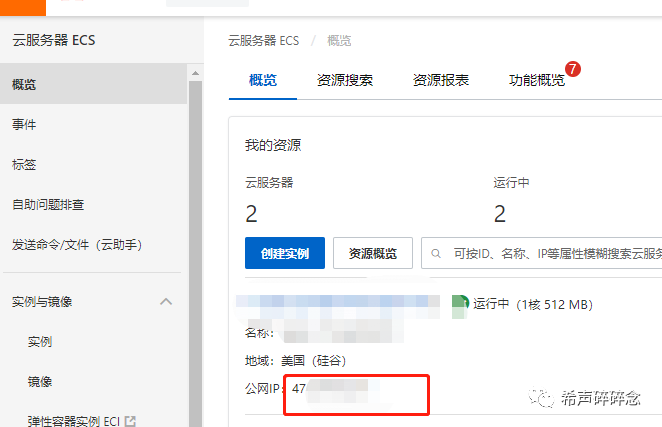
Task: Click the search magnifier icon
Action: coord(436,253)
